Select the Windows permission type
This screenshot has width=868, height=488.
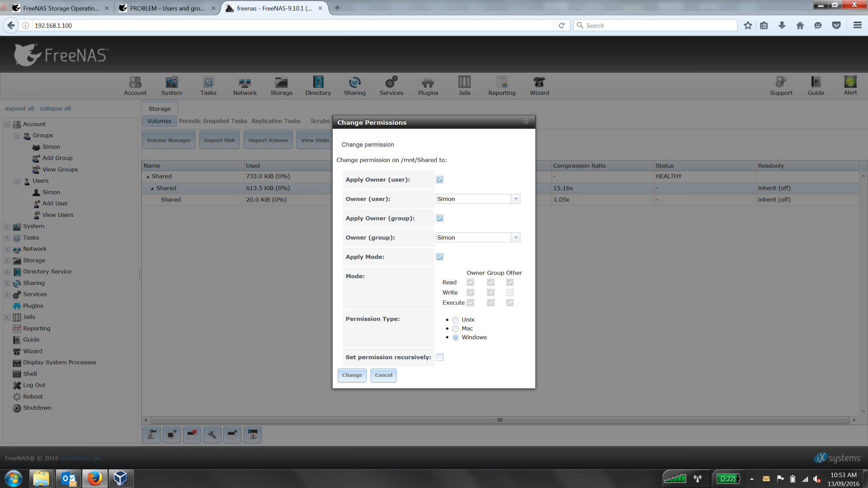455,338
